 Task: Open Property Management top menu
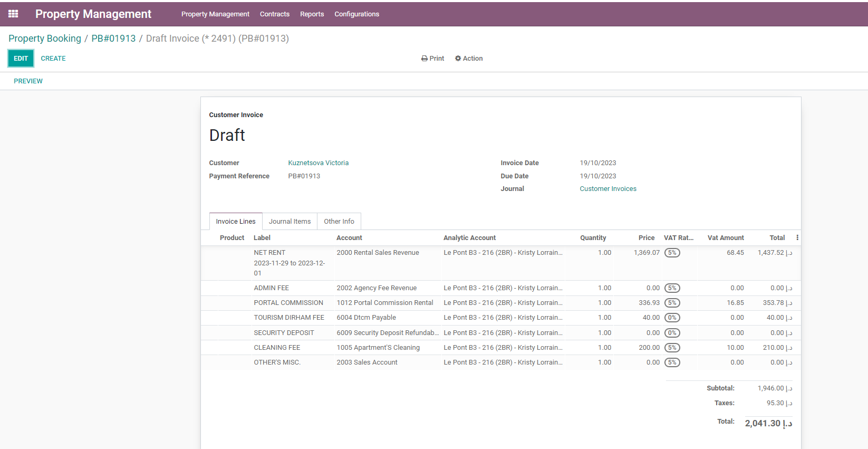[215, 14]
